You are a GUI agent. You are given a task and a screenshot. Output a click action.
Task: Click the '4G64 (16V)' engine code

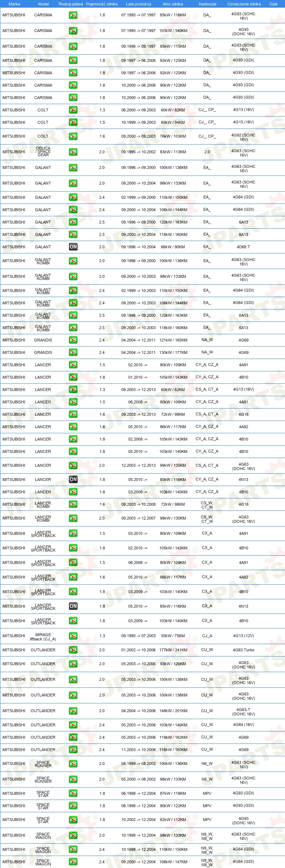(x=243, y=725)
